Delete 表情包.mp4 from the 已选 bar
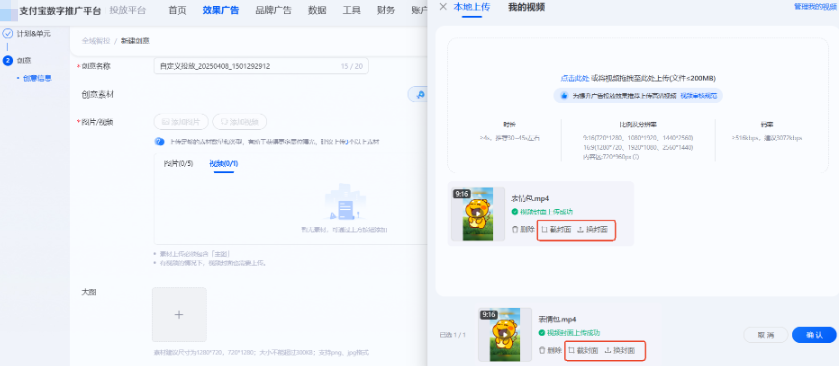 tap(550, 350)
